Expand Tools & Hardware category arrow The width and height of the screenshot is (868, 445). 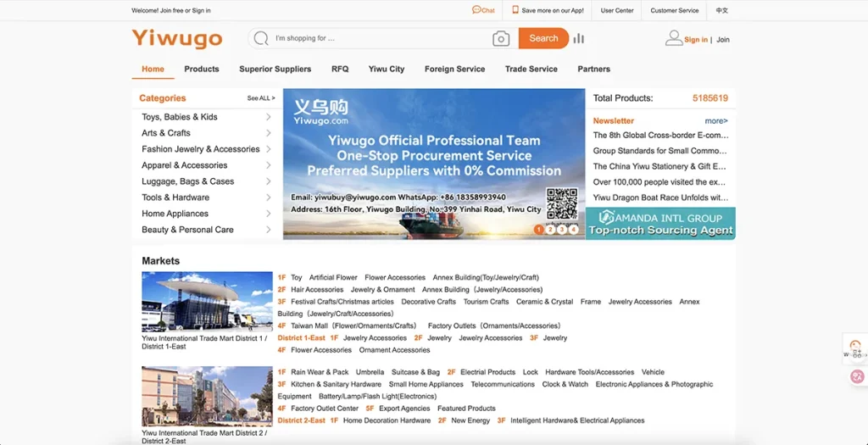(x=269, y=197)
